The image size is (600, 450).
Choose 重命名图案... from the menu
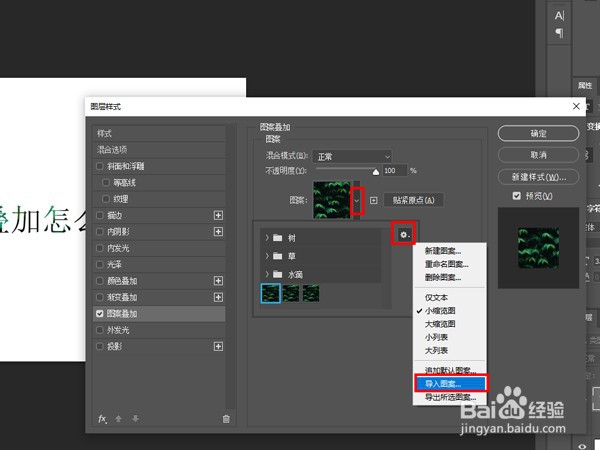(x=450, y=264)
